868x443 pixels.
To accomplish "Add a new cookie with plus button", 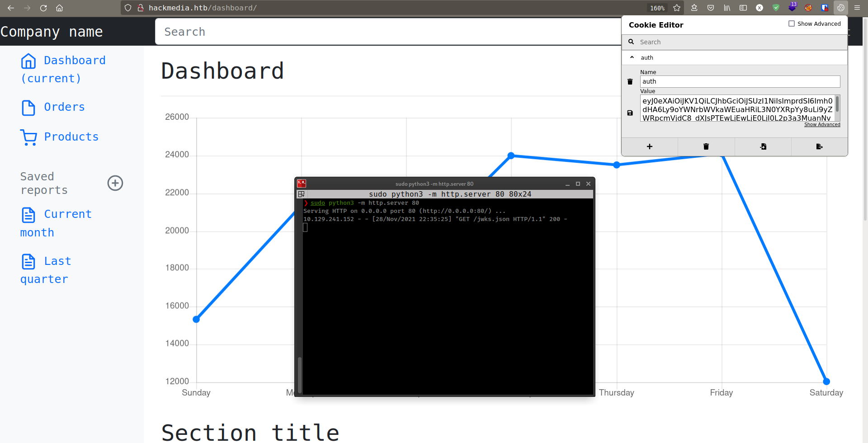I will 649,146.
